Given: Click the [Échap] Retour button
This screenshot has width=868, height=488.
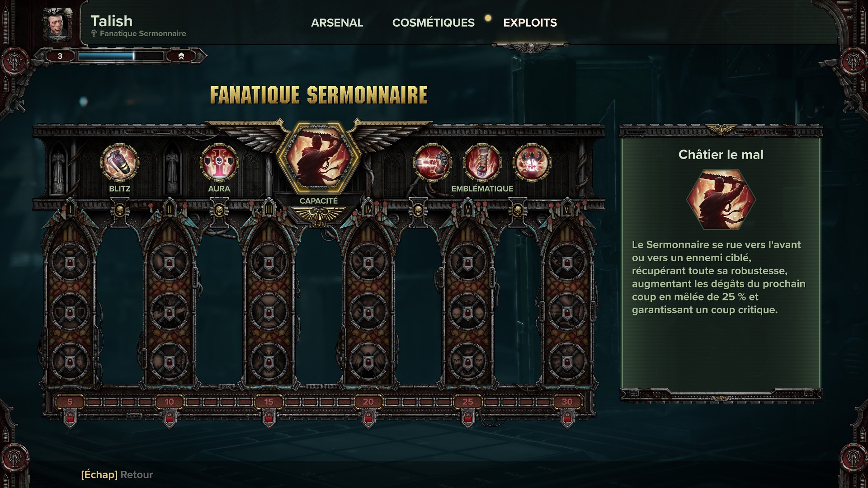Looking at the screenshot, I should point(117,474).
